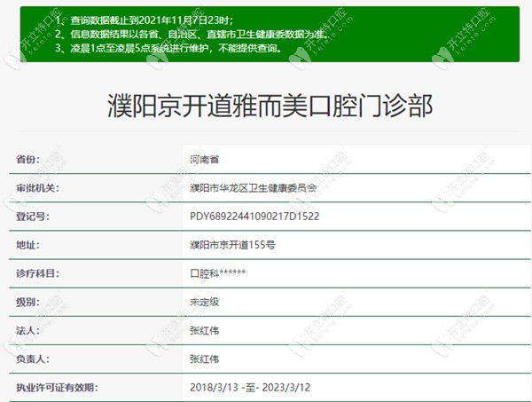Click the heading 濮阳京开道雅而美口腔门诊部

click(270, 106)
